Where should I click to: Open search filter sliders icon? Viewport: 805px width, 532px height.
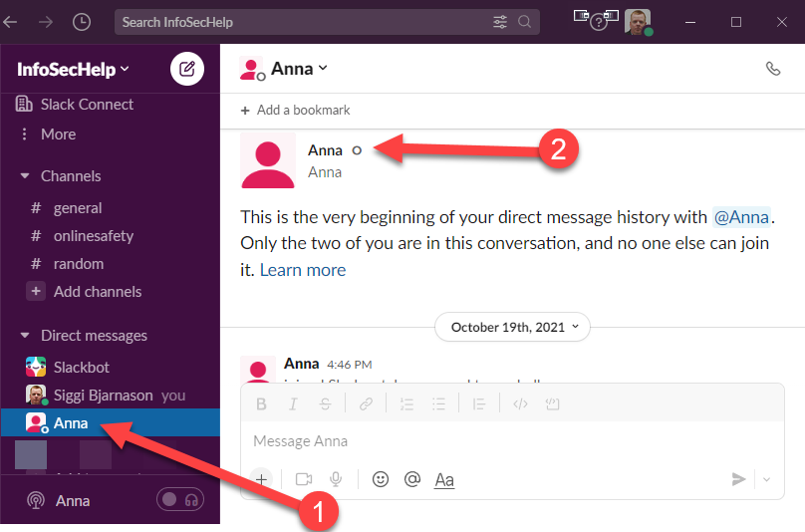(x=500, y=22)
